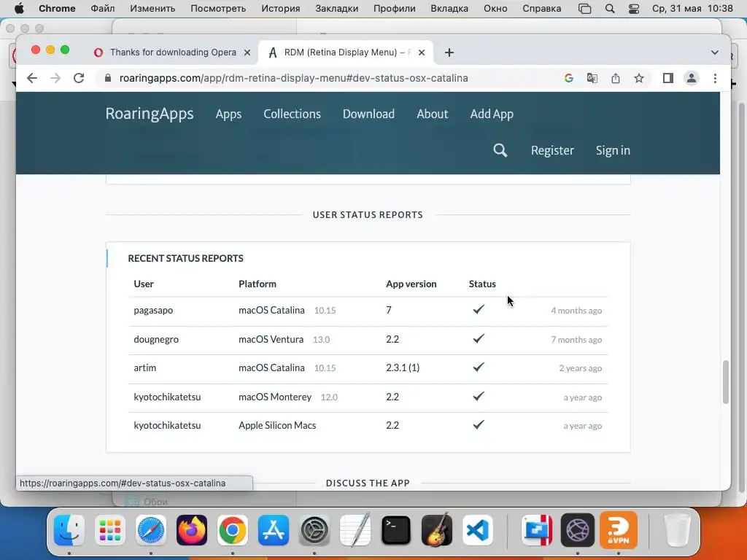
Task: Open the Apps navigation link
Action: (x=228, y=114)
